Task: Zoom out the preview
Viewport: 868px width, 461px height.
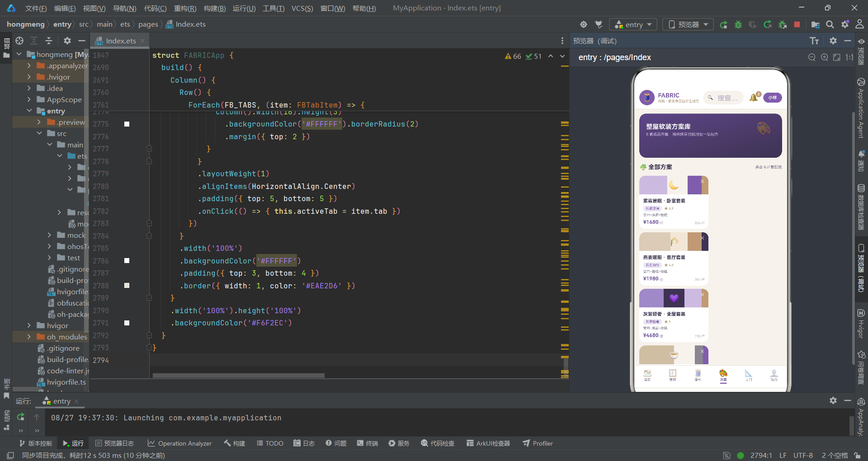Action: point(812,57)
